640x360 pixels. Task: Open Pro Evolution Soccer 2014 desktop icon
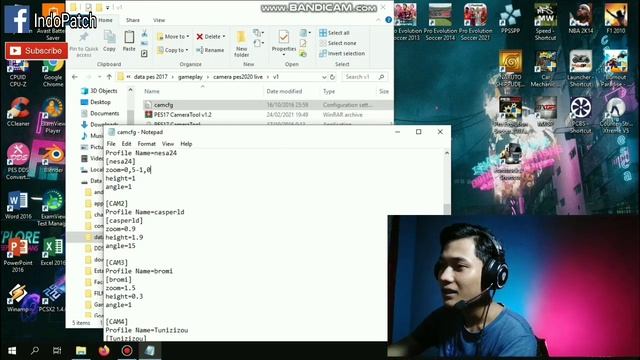pyautogui.click(x=440, y=22)
